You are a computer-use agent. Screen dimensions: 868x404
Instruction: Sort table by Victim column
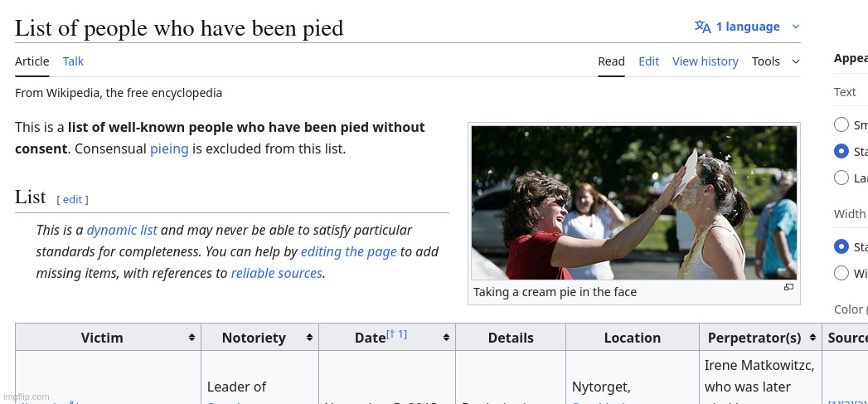(192, 338)
